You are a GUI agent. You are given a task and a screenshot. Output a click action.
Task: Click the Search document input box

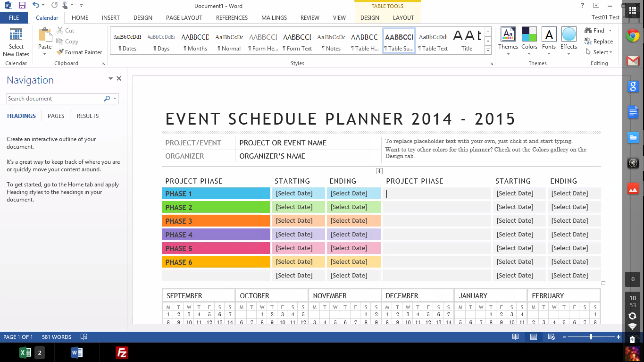coord(54,99)
